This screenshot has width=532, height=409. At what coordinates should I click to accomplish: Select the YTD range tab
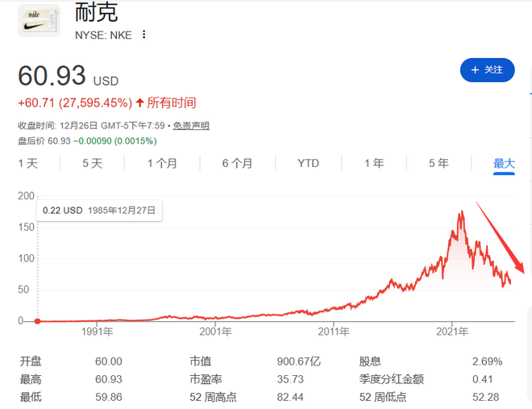click(308, 163)
